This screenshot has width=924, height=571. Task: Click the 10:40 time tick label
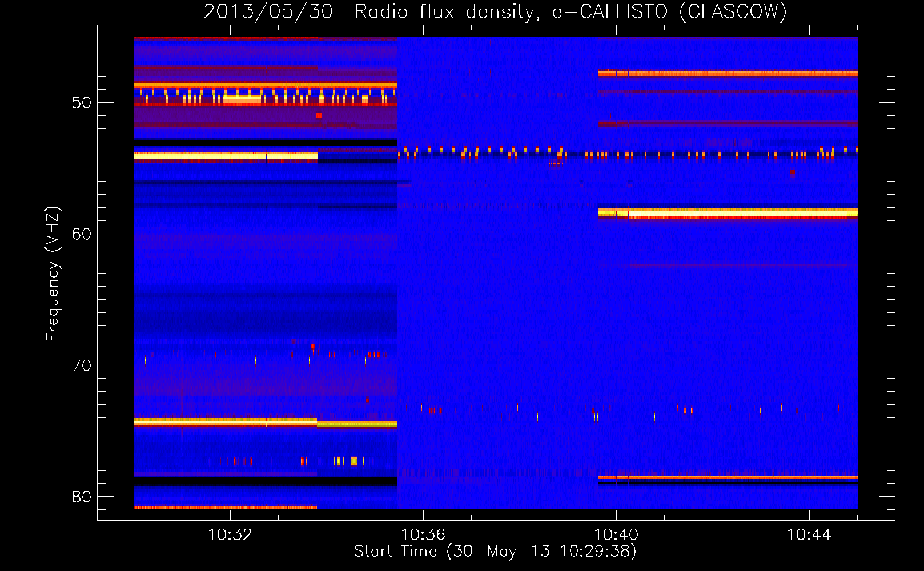click(x=616, y=535)
